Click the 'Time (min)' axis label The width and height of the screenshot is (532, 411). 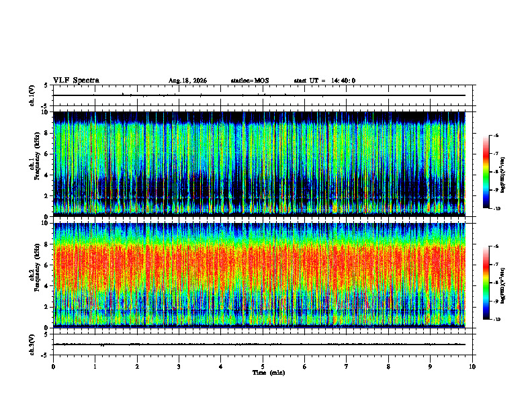[x=269, y=373]
